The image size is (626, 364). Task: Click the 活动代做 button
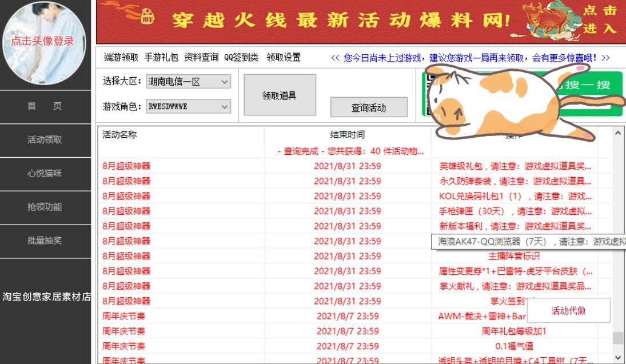click(569, 311)
